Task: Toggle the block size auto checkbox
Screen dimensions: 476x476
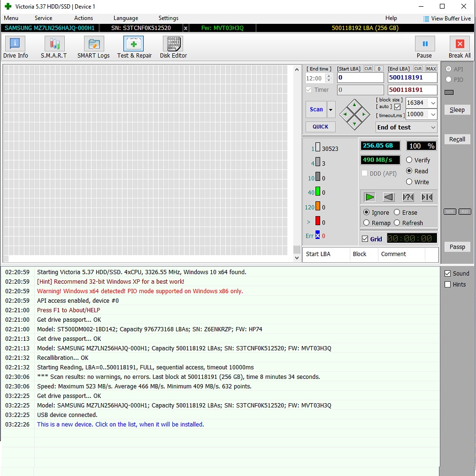Action: pos(397,107)
